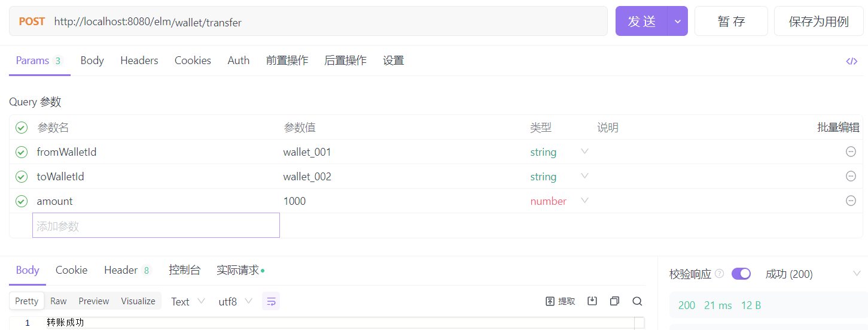Screen dimensions: 868x330
Task: Click the 保存为用例 button
Action: coord(818,22)
